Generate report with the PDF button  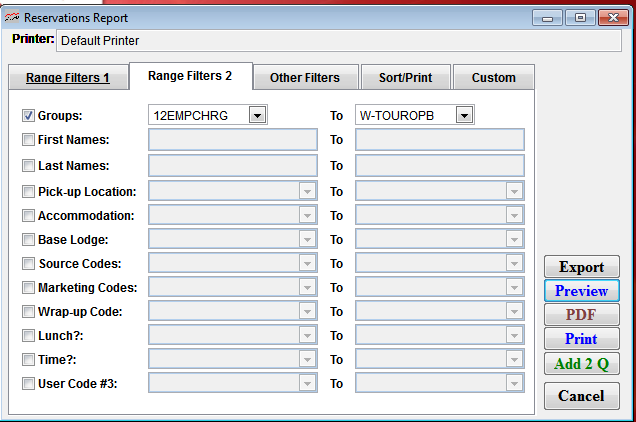point(582,314)
